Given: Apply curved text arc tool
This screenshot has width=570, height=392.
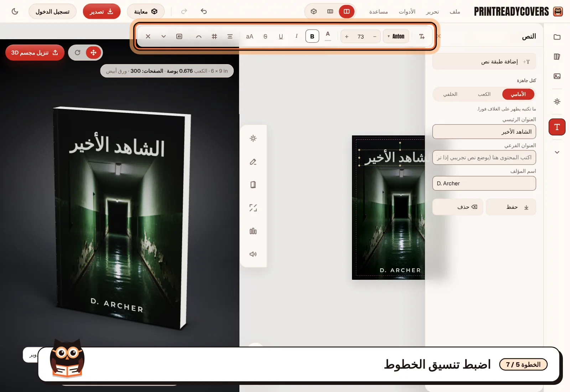Looking at the screenshot, I should tap(198, 36).
